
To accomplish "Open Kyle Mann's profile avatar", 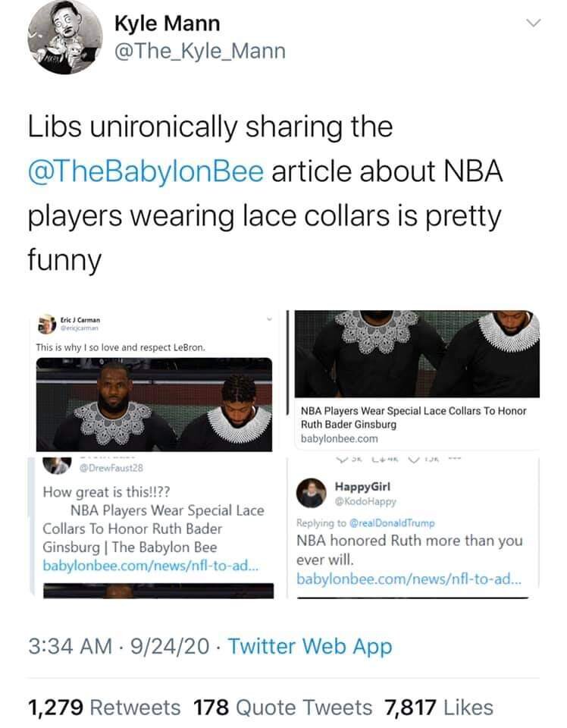I will point(64,37).
